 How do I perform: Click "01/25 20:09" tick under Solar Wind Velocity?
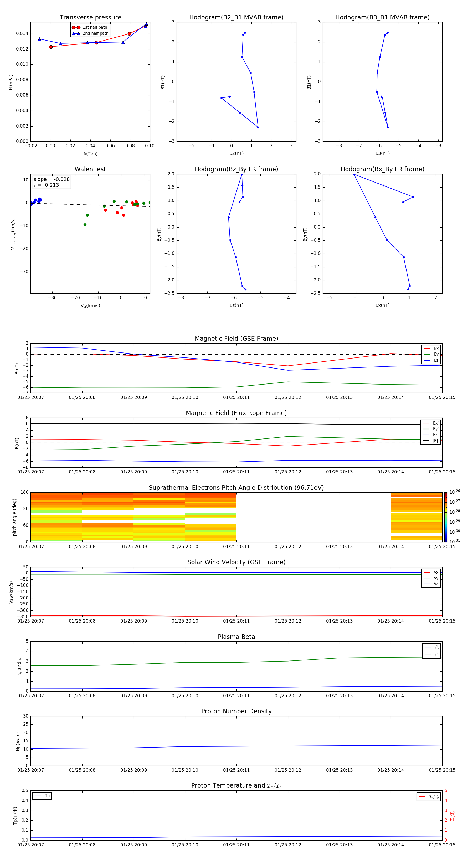(134, 621)
